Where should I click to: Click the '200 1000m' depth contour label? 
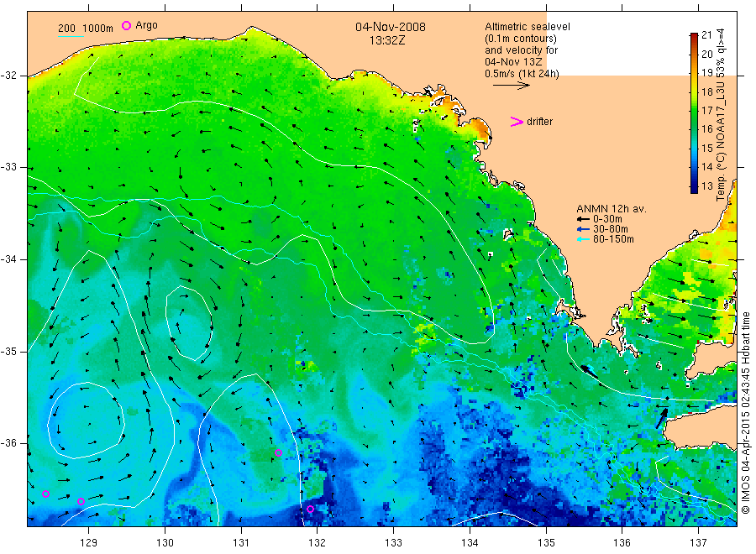tap(86, 28)
